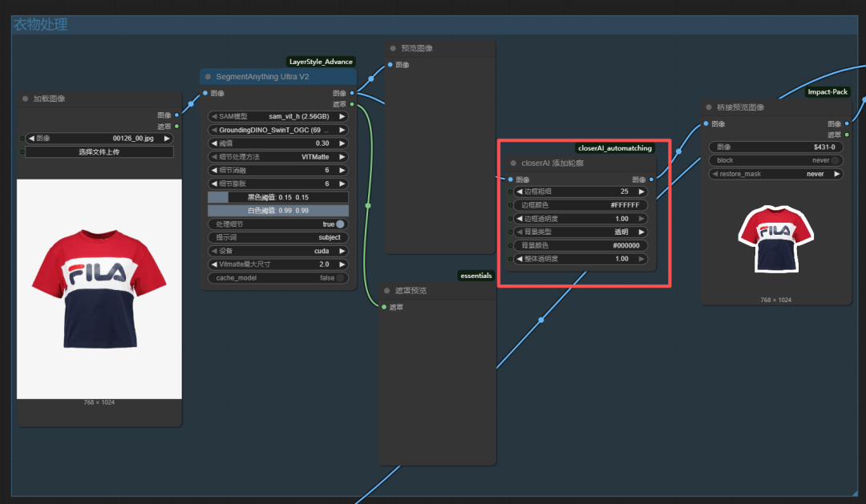Click the link midpoint dot below closerAI node
This screenshot has width=866, height=504.
(541, 320)
